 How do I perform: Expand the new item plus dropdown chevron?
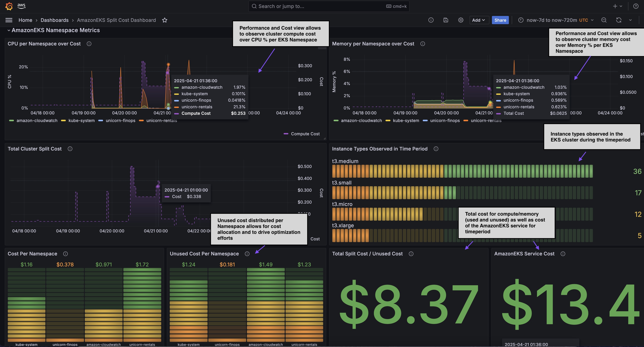[621, 6]
